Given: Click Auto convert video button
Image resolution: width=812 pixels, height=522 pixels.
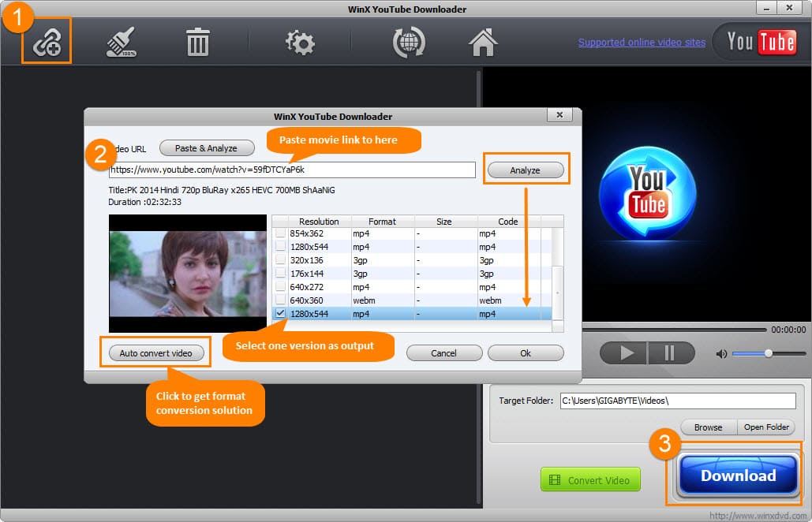Looking at the screenshot, I should click(x=156, y=353).
